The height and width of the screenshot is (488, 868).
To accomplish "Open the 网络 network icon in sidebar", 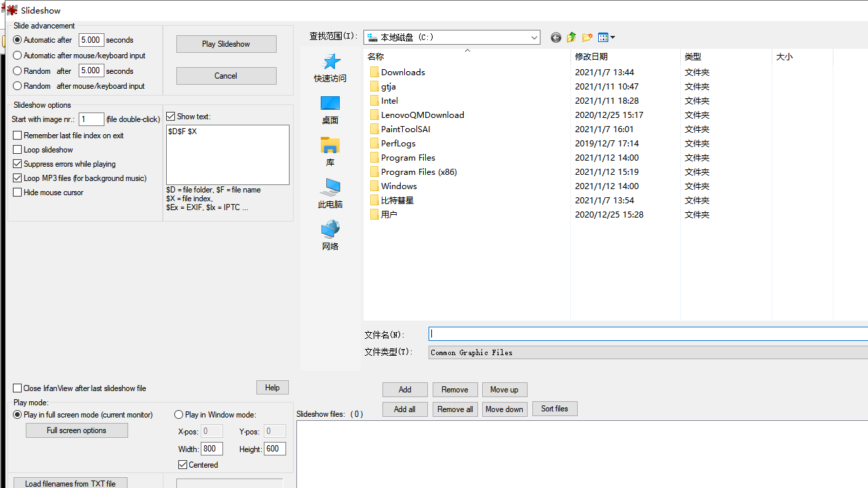I will (x=330, y=235).
